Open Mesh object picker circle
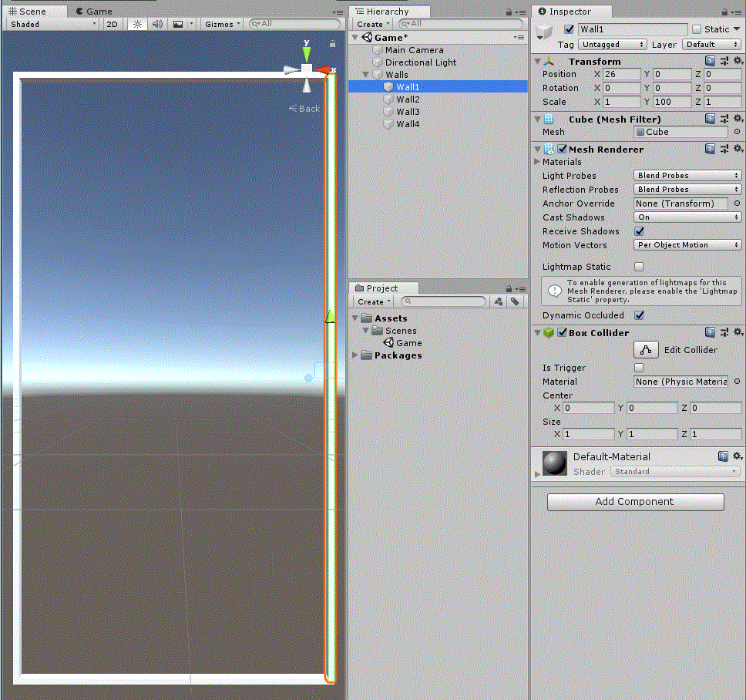Image resolution: width=746 pixels, height=700 pixels. coord(737,132)
